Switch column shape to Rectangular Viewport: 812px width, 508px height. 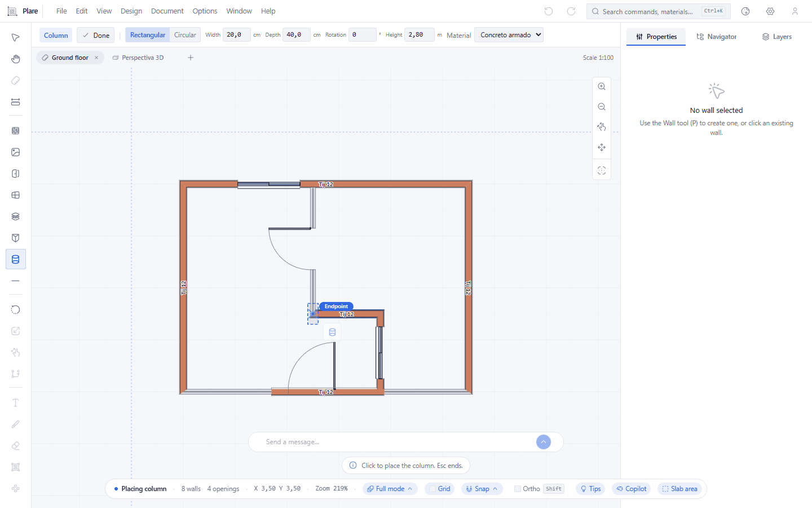tap(148, 35)
